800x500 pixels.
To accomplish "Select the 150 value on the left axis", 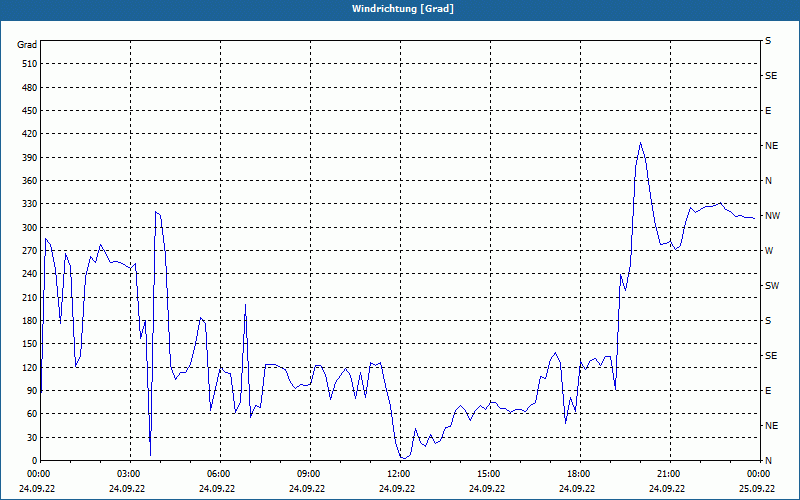I will 29,344.
